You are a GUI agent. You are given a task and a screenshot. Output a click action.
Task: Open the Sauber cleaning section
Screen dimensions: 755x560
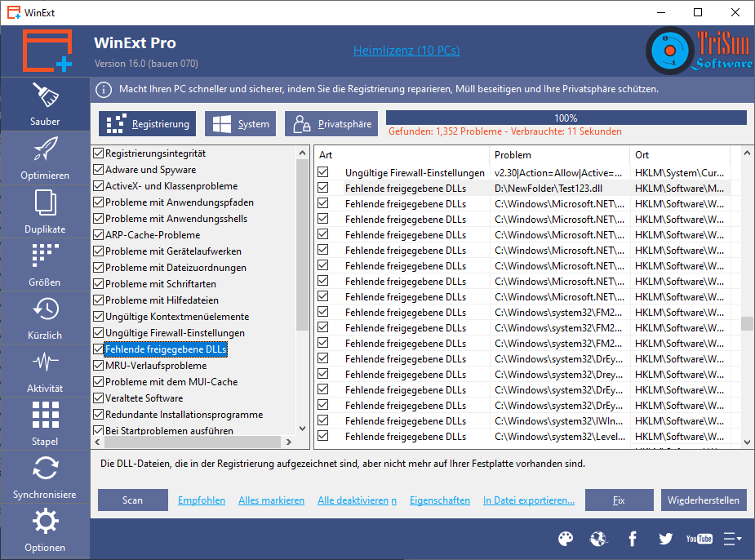(x=45, y=104)
